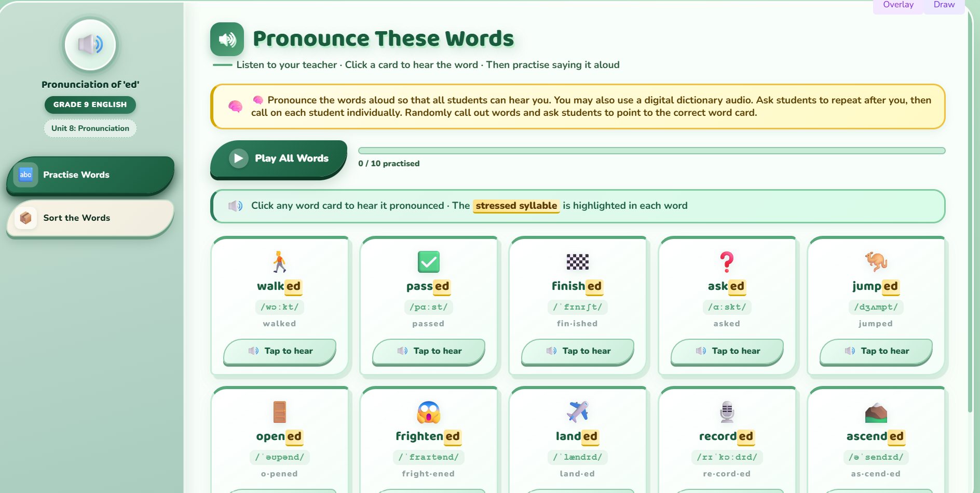Click the Grade 9 English badge

coord(90,105)
